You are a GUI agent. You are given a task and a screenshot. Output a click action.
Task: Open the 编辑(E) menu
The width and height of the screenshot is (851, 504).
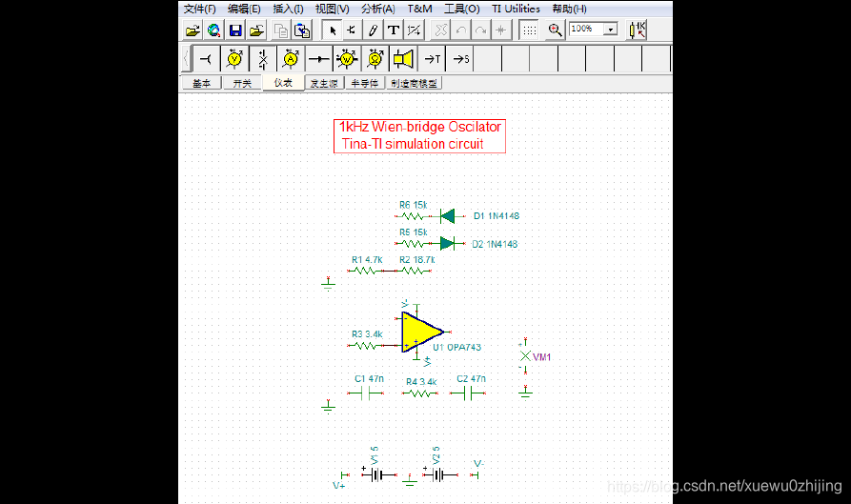pyautogui.click(x=244, y=9)
